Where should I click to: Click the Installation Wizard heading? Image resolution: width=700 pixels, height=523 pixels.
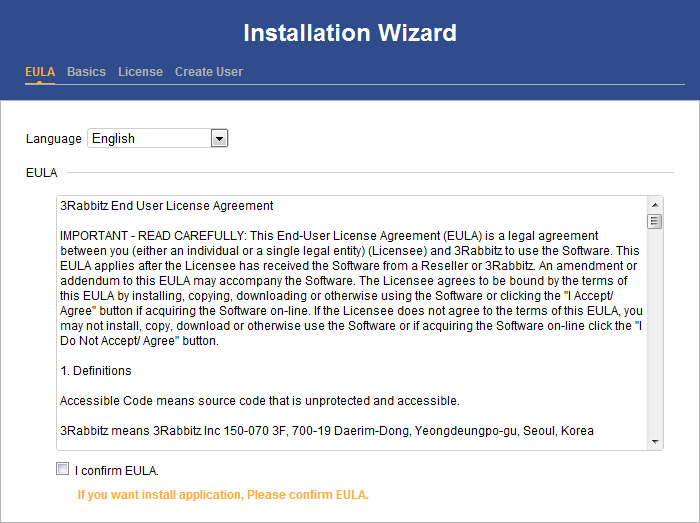click(x=350, y=33)
